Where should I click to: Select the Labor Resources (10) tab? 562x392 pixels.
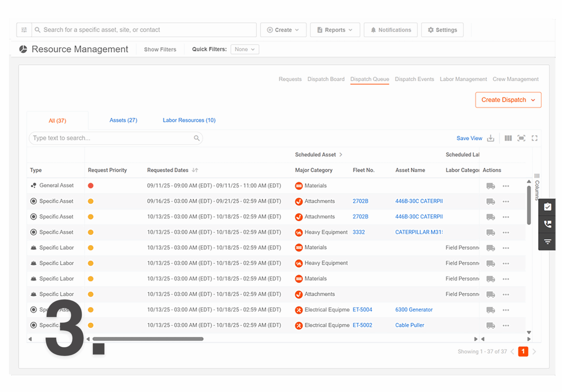point(189,120)
